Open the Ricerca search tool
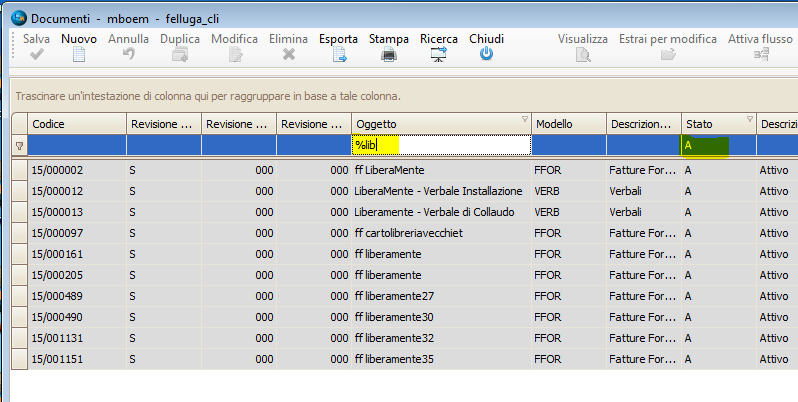Screen dimensions: 798x402 pyautogui.click(x=438, y=55)
